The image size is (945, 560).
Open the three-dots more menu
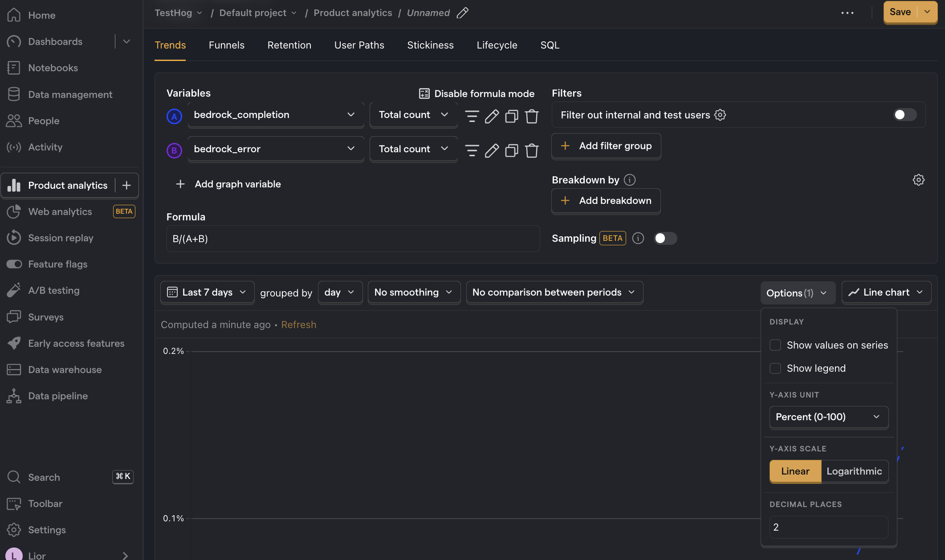[847, 13]
